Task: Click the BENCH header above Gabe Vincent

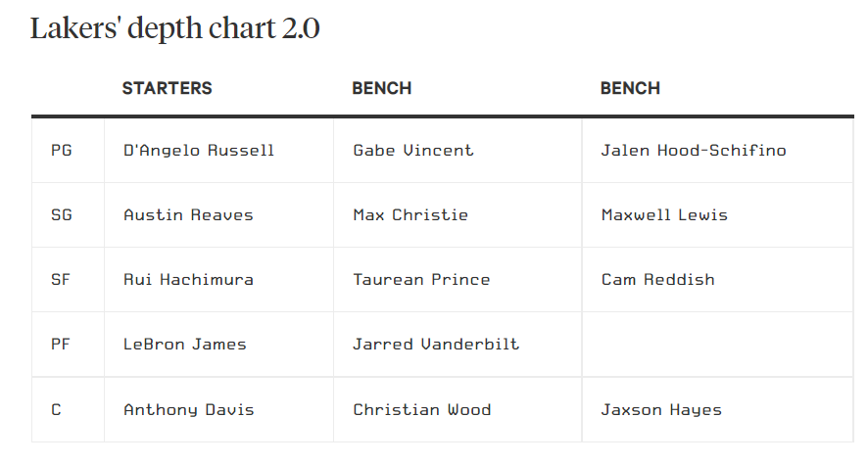Action: coord(381,88)
